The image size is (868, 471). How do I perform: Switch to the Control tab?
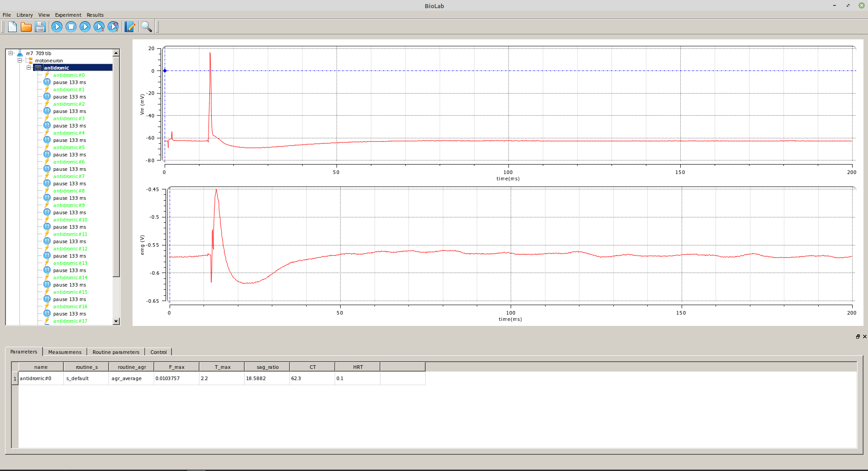click(x=158, y=352)
